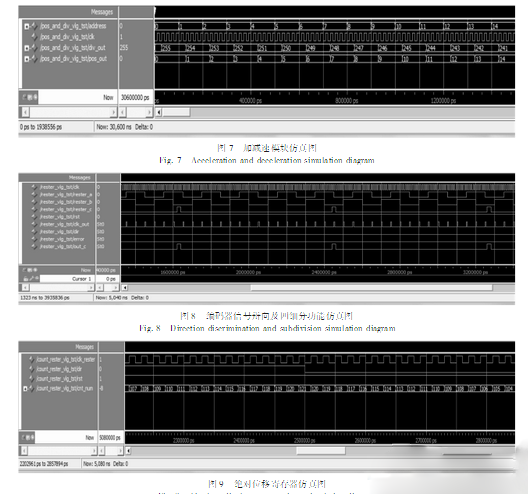
Task: Expand the pos_out bus signal
Action: 27,59
